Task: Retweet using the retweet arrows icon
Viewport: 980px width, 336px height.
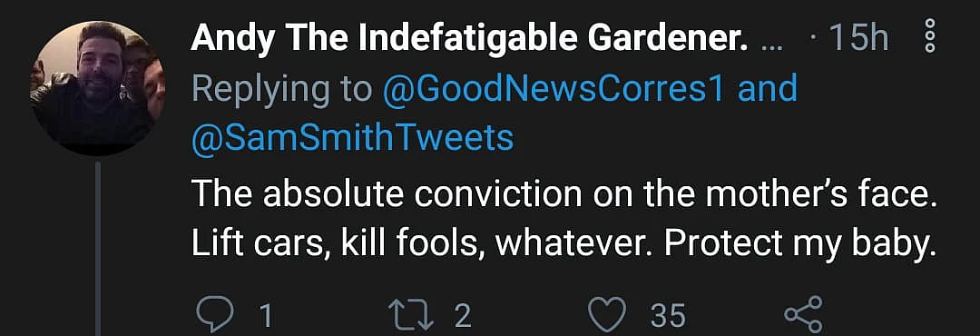Action: tap(413, 315)
